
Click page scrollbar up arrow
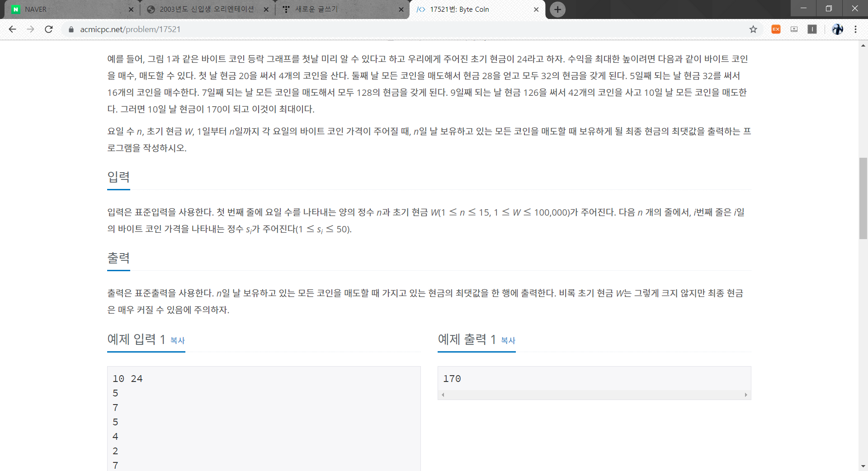(863, 45)
